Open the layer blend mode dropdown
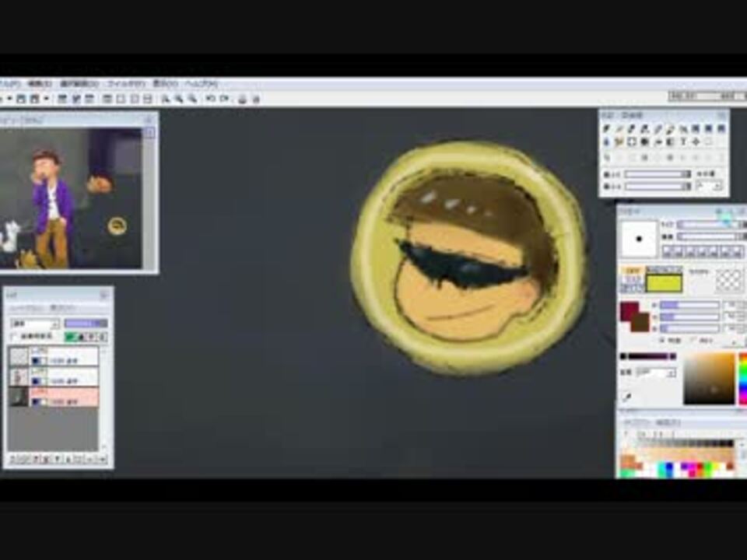Image resolution: width=747 pixels, height=560 pixels. pos(35,324)
